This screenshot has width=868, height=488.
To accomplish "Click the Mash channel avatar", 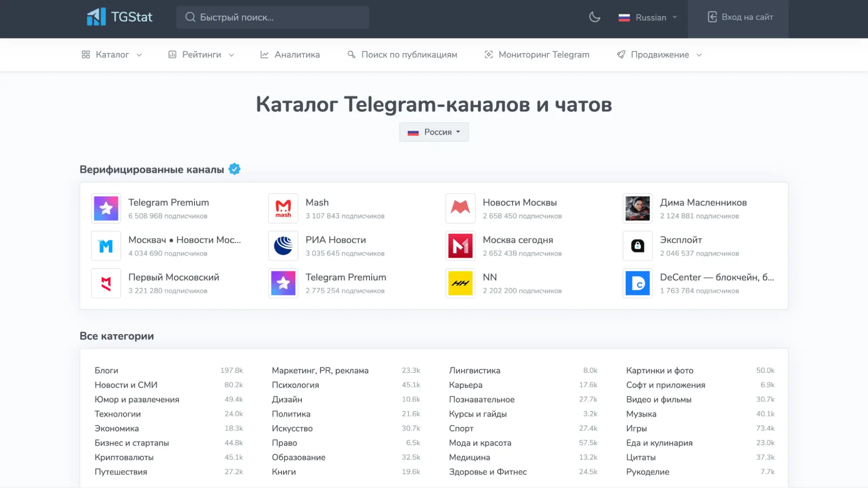I will coord(283,208).
